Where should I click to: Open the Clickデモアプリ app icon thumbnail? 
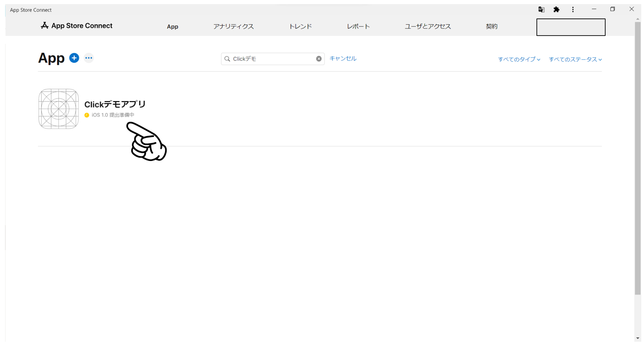59,109
